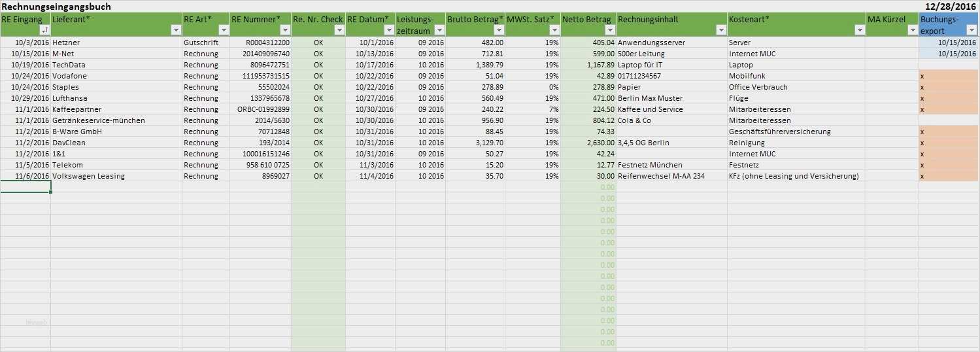
Task: Open the Re. Nr. Check filter dropdown
Action: point(339,30)
